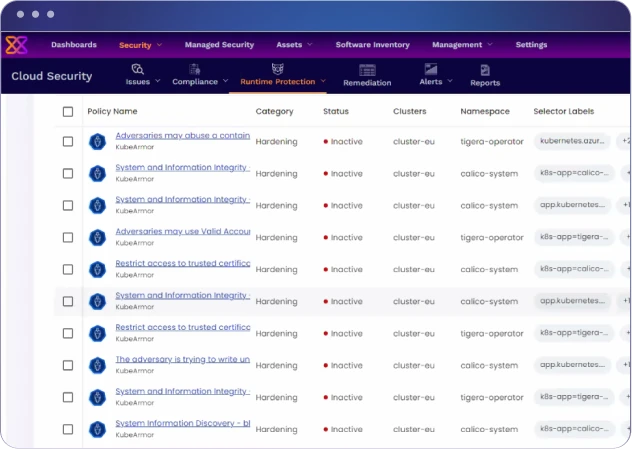
Task: Click the Selector Labels column header
Action: click(x=563, y=112)
